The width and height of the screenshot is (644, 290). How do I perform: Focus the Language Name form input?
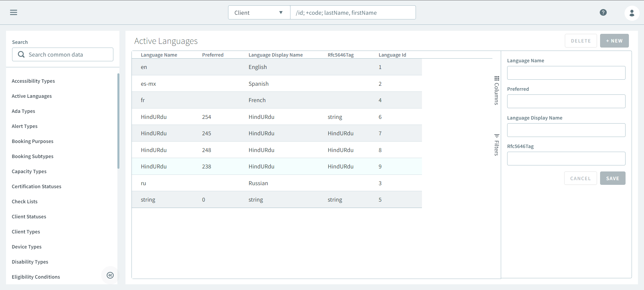click(566, 73)
